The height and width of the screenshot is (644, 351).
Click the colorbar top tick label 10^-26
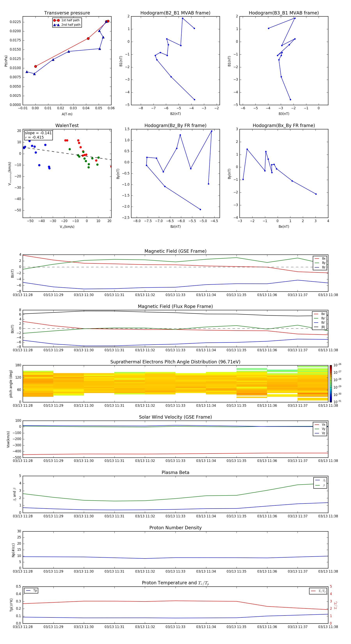point(337,365)
